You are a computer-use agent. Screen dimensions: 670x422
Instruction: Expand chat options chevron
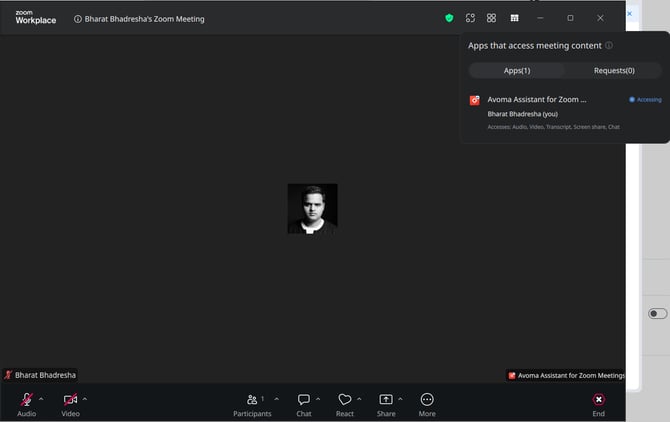coord(318,399)
